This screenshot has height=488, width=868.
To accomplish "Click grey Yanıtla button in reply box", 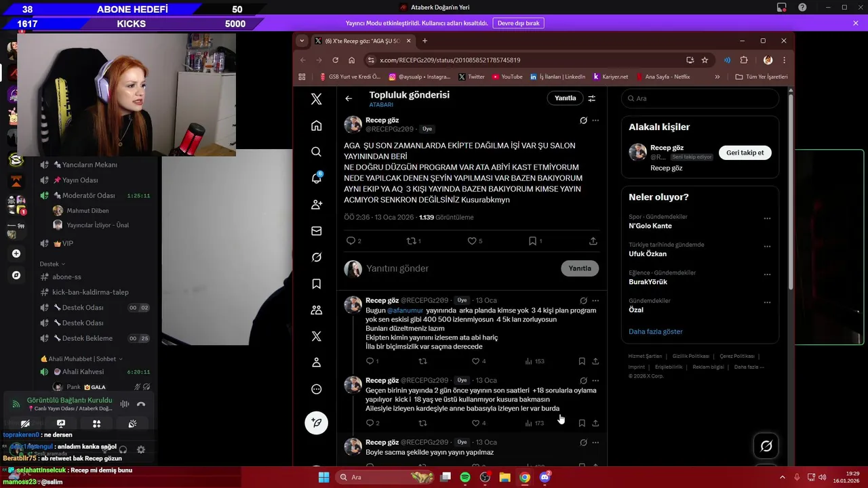I will point(580,268).
